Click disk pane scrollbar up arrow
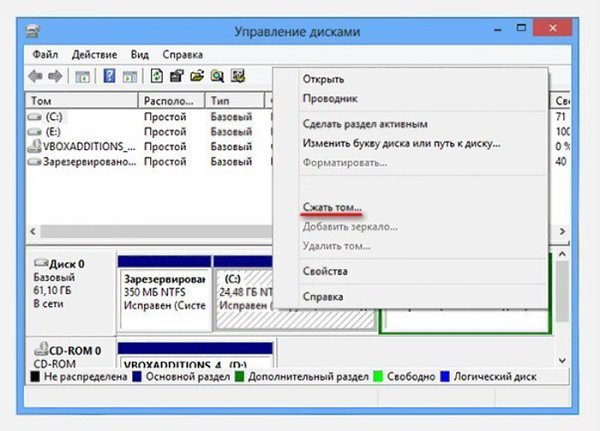This screenshot has height=431, width=600. tap(562, 254)
